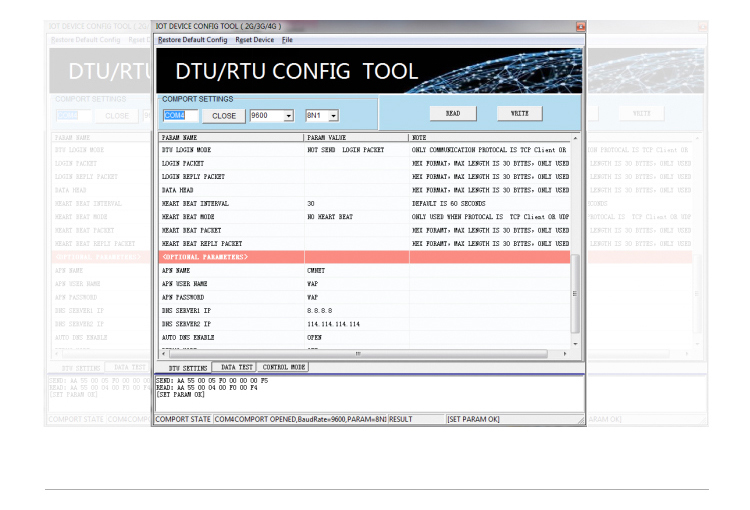750x510 pixels.
Task: Expand the 9600 baud rate dropdown
Action: (289, 116)
